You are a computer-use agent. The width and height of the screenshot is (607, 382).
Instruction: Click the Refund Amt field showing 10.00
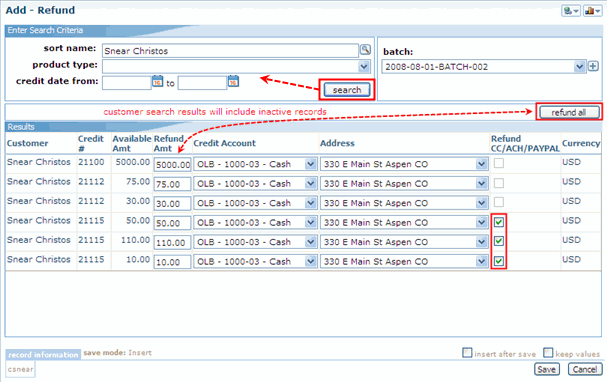click(172, 262)
